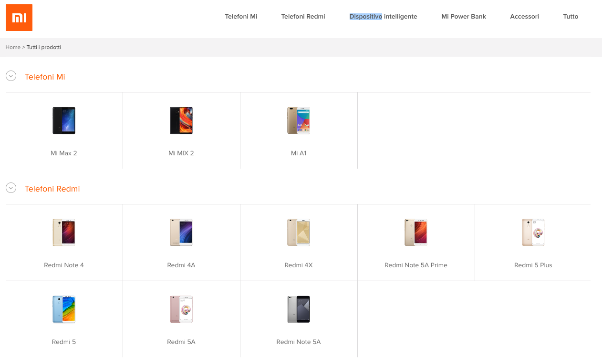Screen dimensions: 602x364
Task: Open the Telefoni Redmi menu
Action: (303, 16)
